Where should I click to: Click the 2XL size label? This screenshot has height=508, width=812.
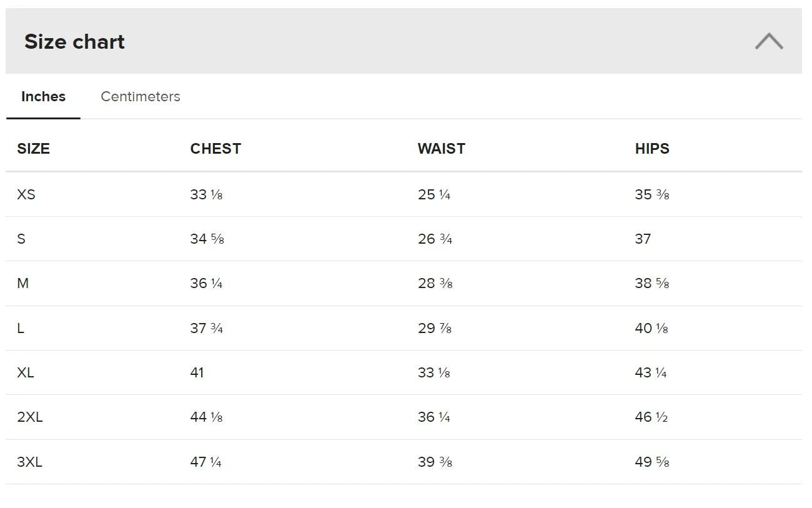(30, 417)
